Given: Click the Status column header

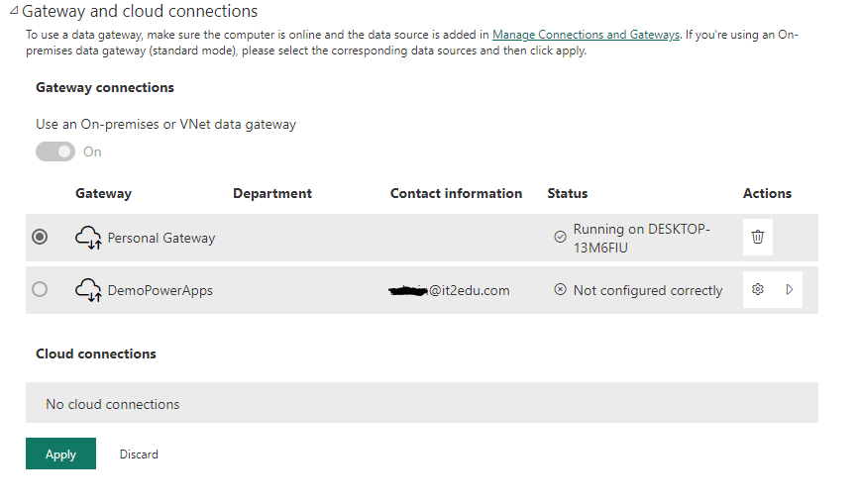Looking at the screenshot, I should click(x=567, y=194).
